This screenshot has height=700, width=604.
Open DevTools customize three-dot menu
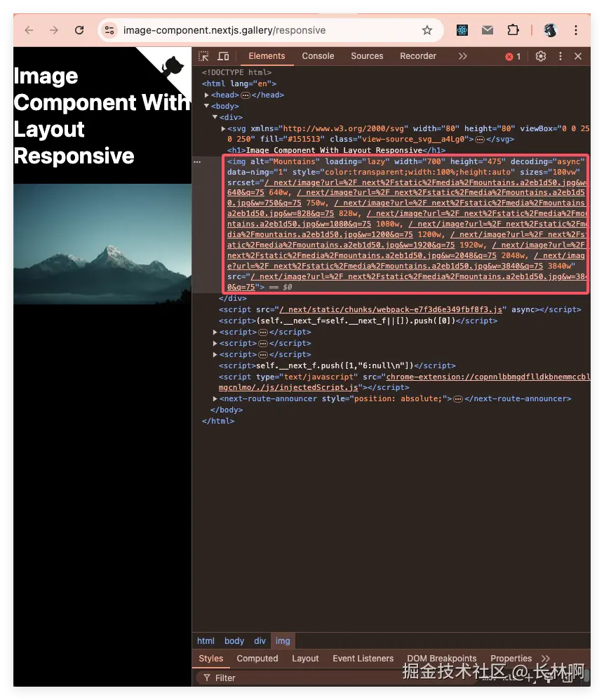click(561, 56)
